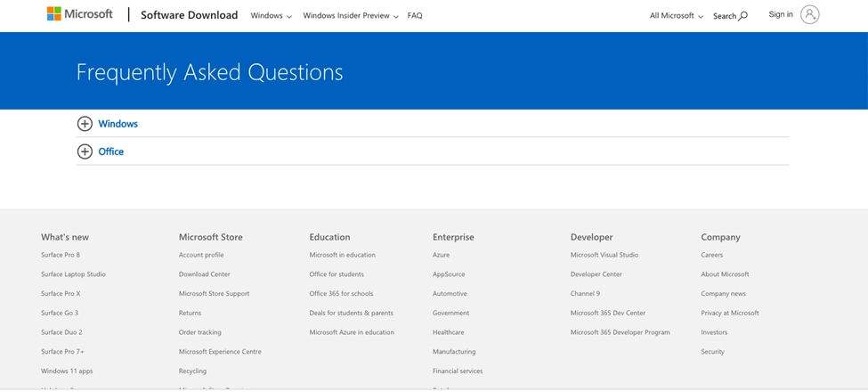Open the Windows Insider Preview dropdown
This screenshot has height=392, width=868.
coord(351,15)
